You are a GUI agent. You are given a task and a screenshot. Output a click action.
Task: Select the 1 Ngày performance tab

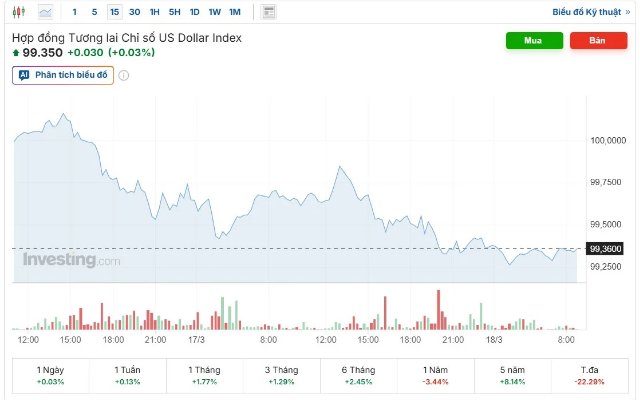pos(50,375)
